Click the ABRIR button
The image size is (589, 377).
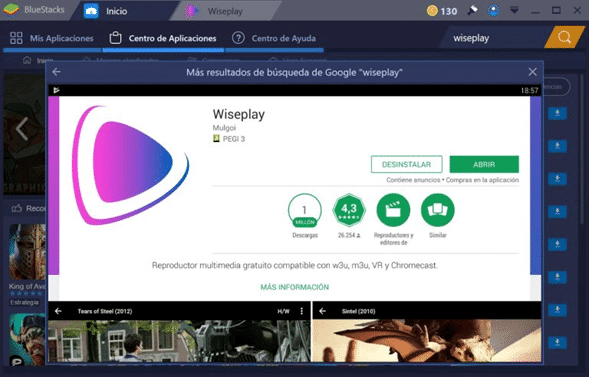pos(484,164)
